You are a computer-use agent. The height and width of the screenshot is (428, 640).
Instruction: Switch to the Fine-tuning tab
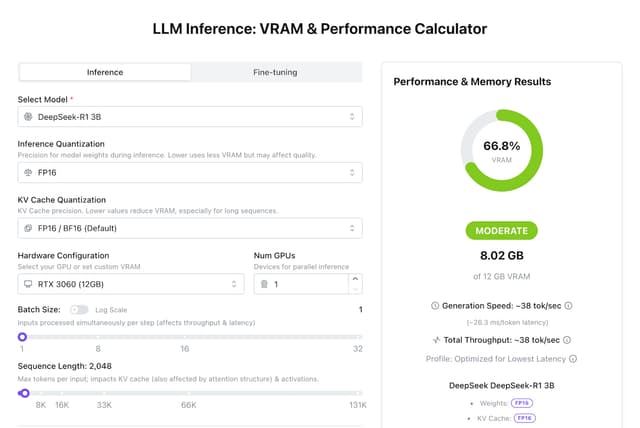pos(275,72)
